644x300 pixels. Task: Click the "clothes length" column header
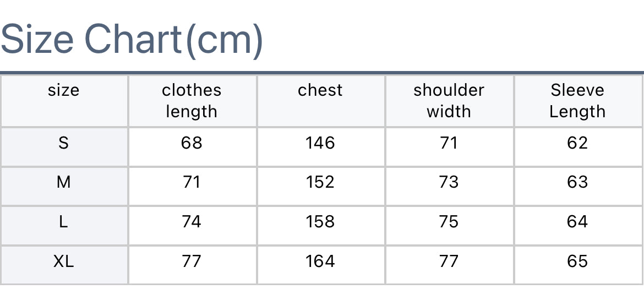[192, 101]
